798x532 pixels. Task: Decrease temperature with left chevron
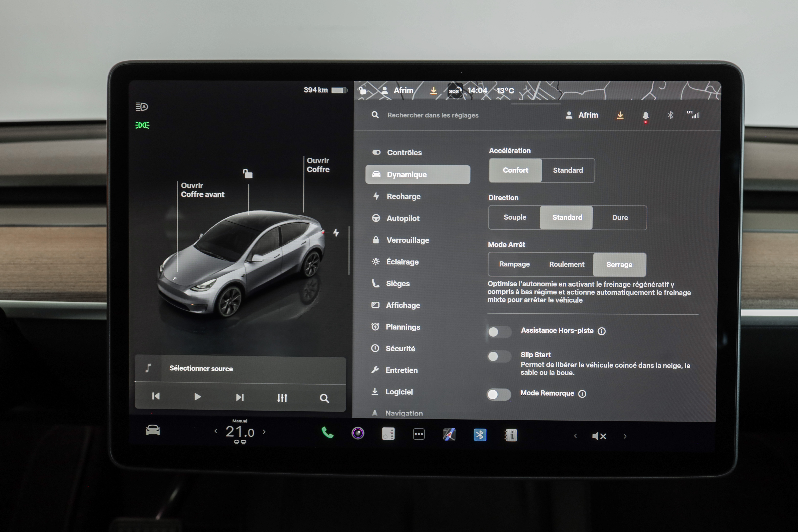216,431
